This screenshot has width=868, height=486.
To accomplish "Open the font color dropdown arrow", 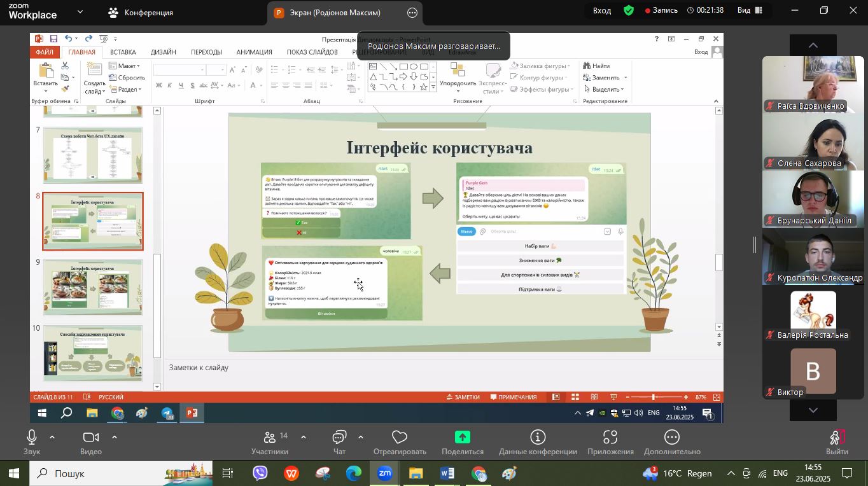I will 261,86.
